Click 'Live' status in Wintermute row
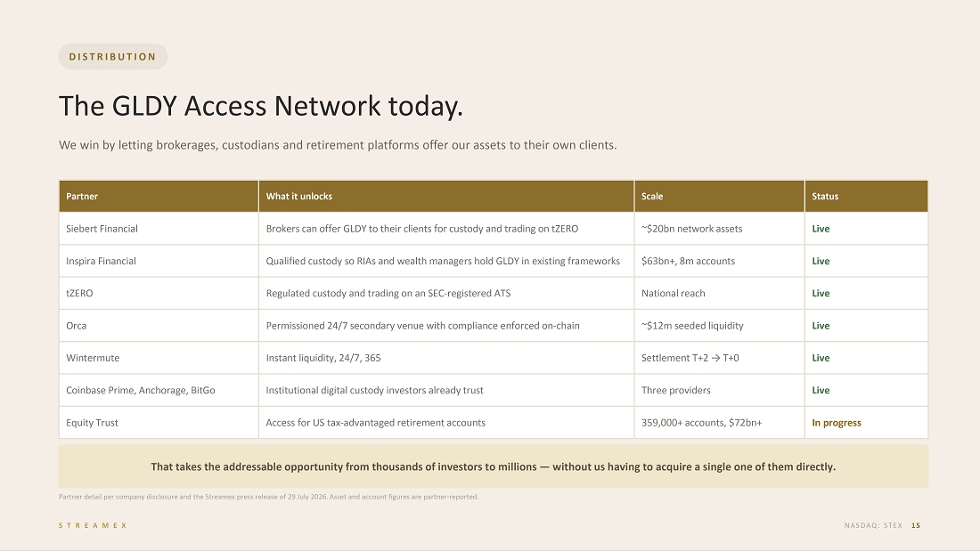980x551 pixels. [821, 358]
